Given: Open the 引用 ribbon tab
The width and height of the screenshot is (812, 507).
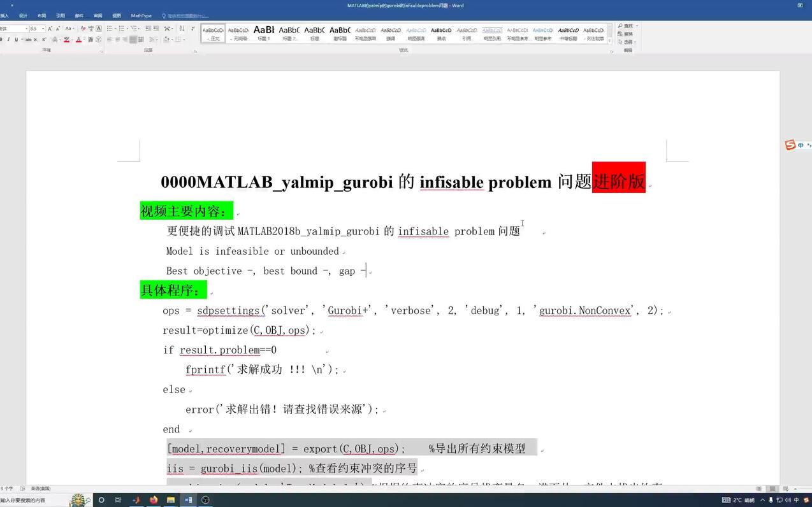Looking at the screenshot, I should 61,15.
